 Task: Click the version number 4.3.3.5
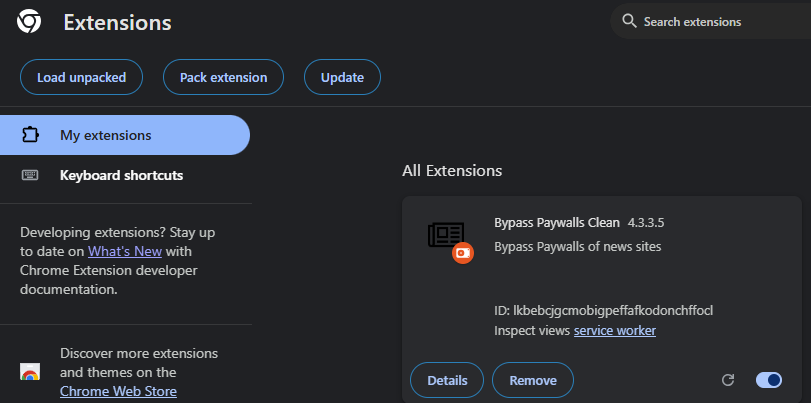tap(646, 223)
